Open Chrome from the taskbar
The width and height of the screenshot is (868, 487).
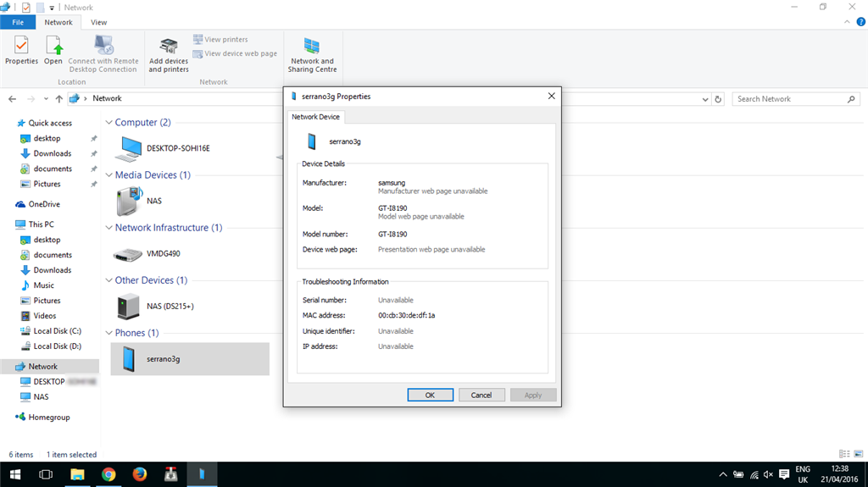click(x=108, y=474)
